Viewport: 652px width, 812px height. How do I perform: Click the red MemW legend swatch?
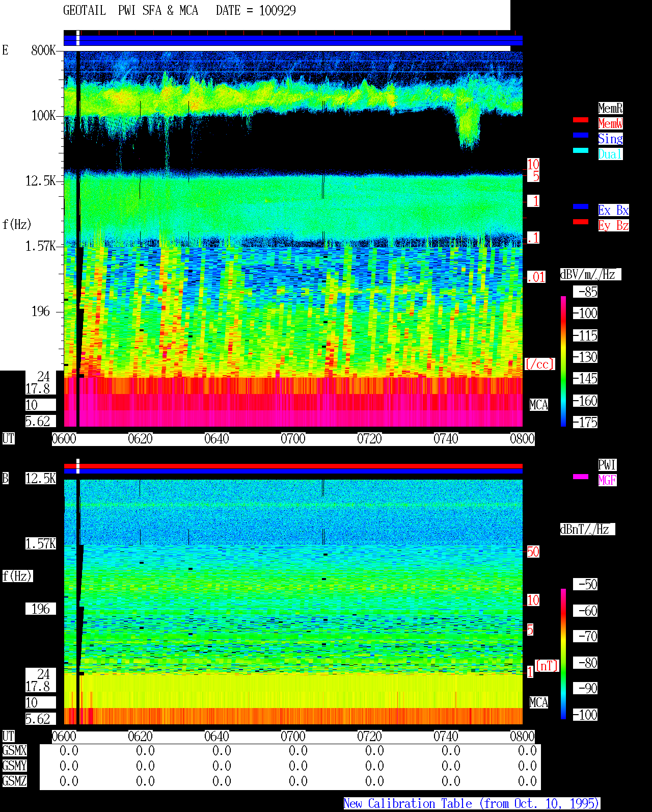[581, 120]
